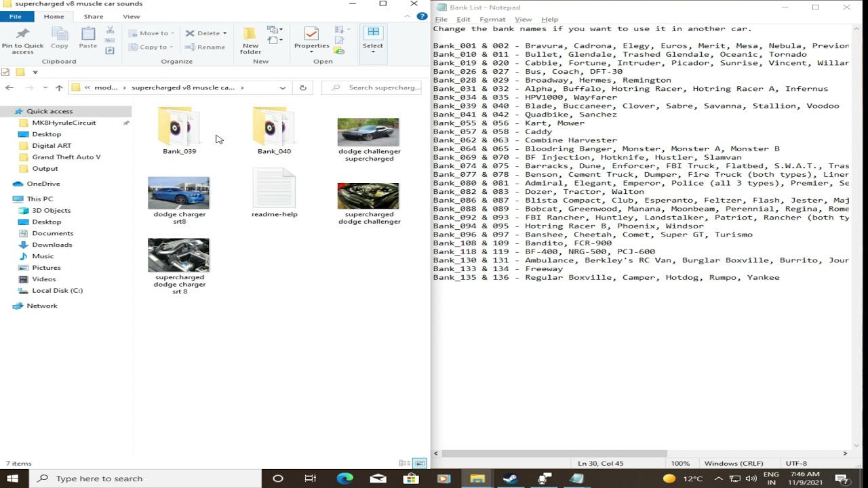This screenshot has height=488, width=868.
Task: Switch to details view in status bar
Action: click(x=405, y=464)
